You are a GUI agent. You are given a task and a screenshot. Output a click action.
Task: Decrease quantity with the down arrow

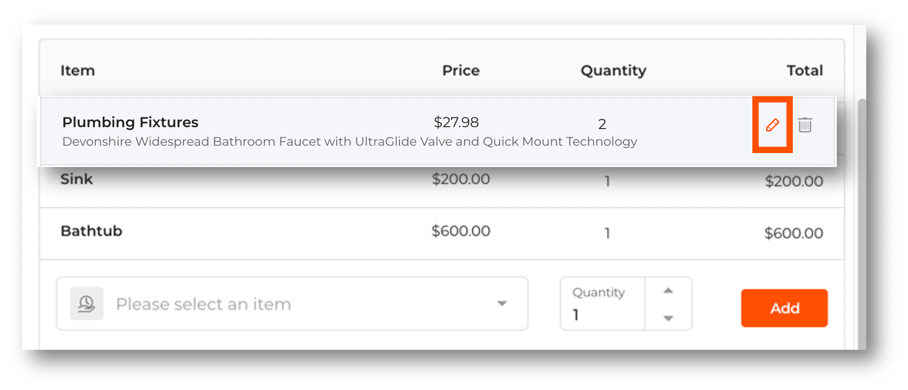668,318
